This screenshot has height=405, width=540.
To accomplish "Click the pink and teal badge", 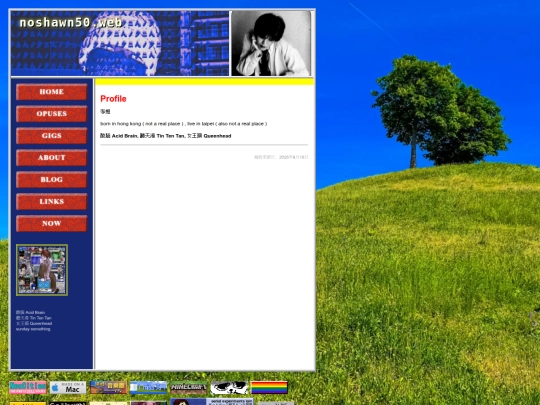I will pos(28,388).
